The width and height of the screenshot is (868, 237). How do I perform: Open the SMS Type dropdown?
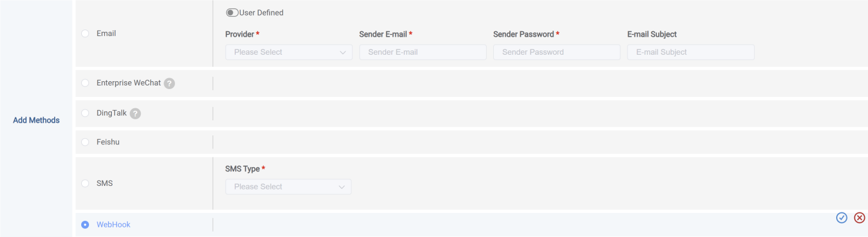289,187
